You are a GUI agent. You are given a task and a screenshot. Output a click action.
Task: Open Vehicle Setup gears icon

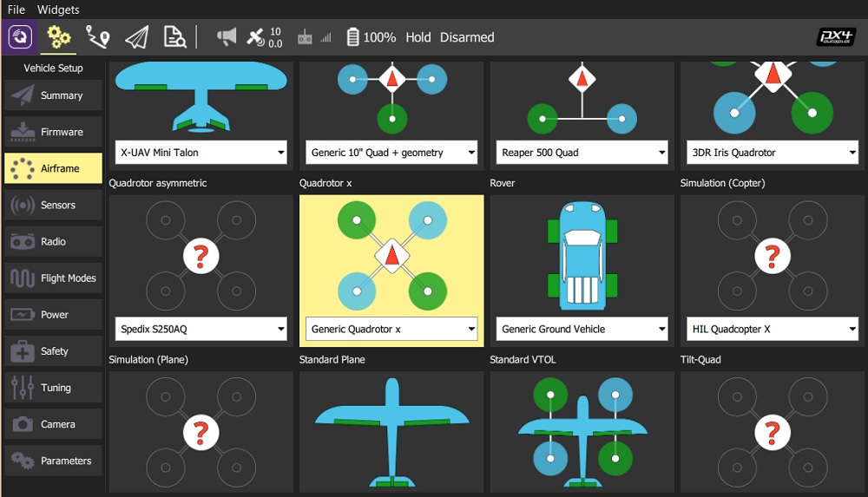[59, 37]
